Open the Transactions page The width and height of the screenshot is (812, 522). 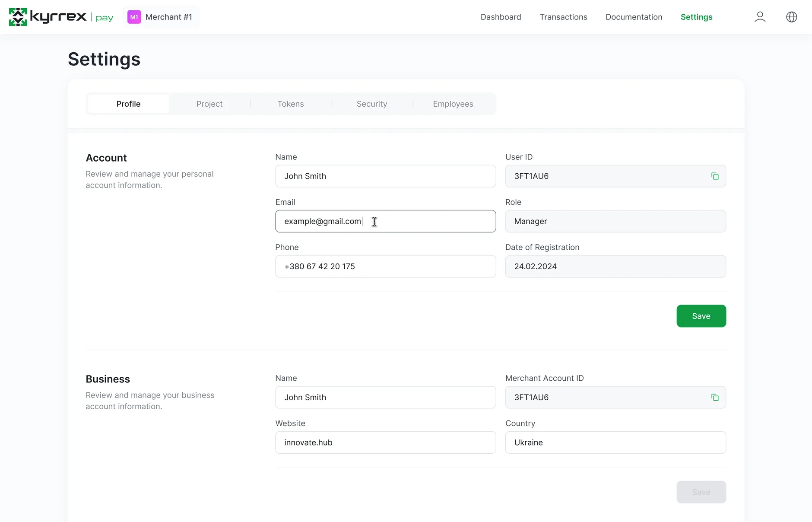(563, 17)
